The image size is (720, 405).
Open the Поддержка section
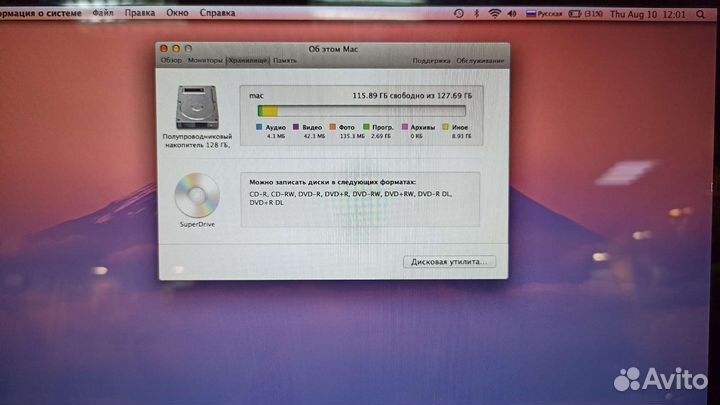pyautogui.click(x=431, y=60)
